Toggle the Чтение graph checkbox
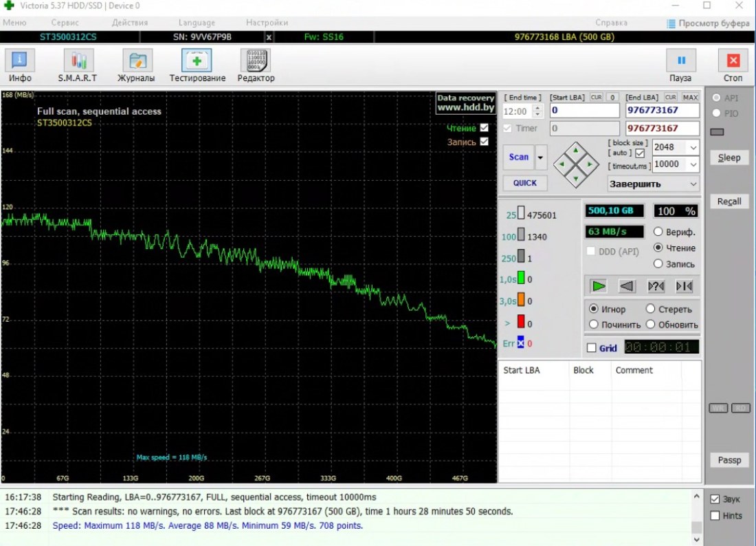 coord(484,128)
